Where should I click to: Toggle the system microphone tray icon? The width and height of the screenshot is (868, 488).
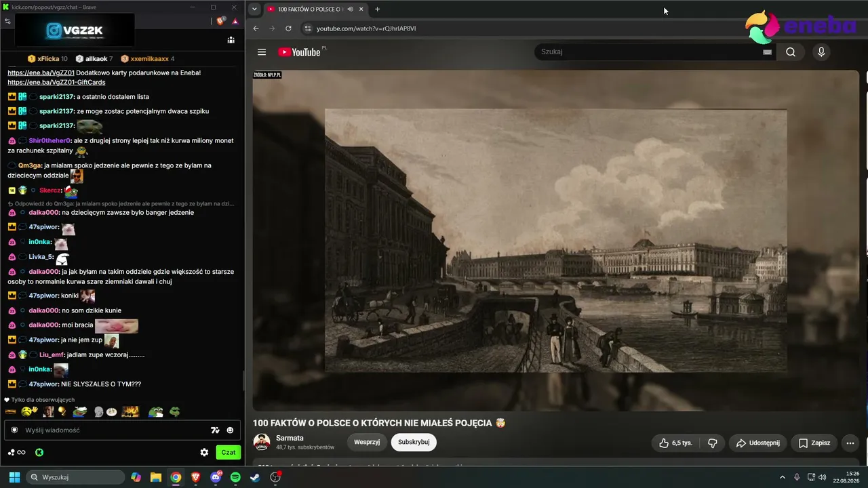pos(797,477)
